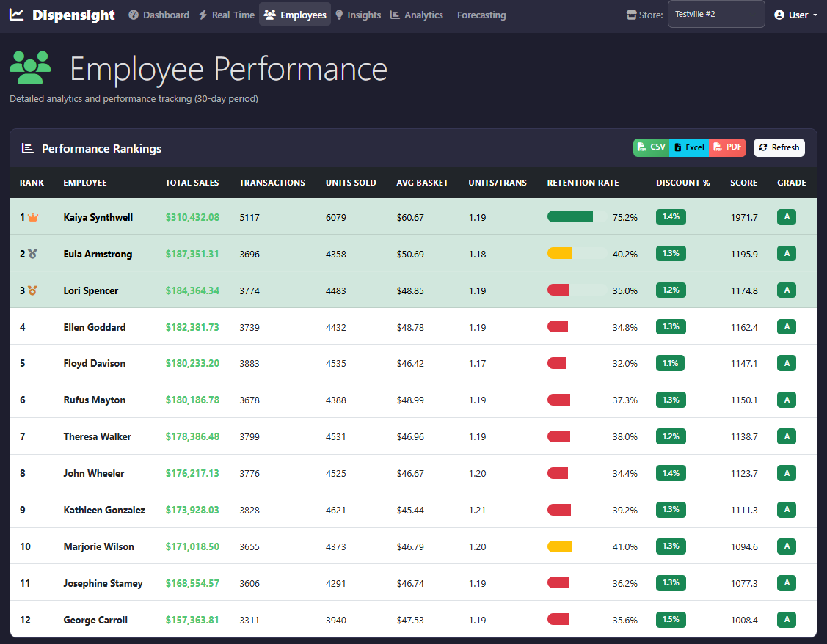Click total sales $310,432.08

click(192, 217)
